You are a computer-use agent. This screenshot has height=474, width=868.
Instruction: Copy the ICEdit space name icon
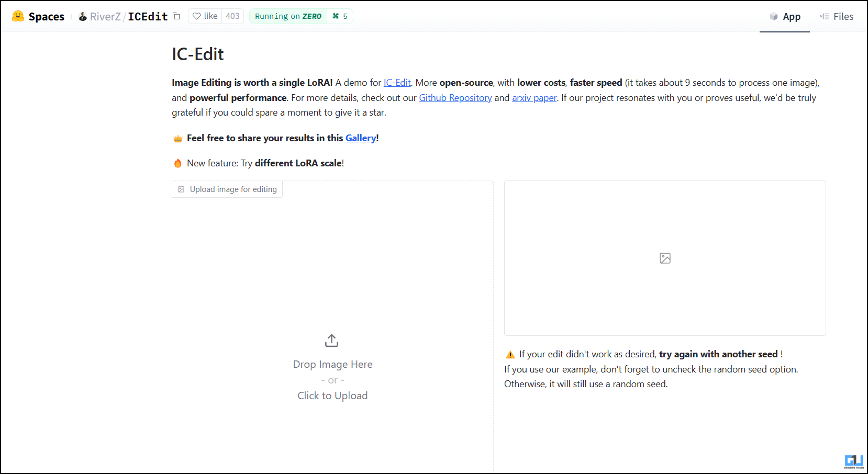176,16
